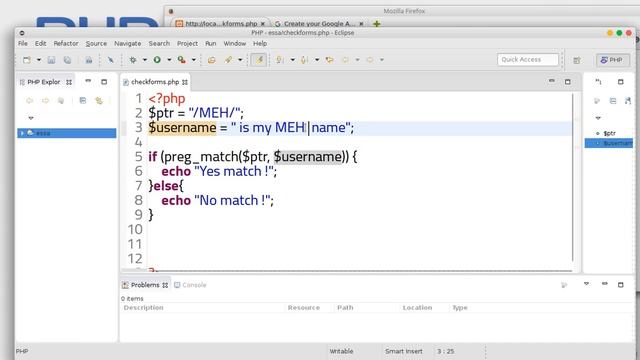This screenshot has width=640, height=360.
Task: Open the Previous Annotation dropdown arrow
Action: 317,60
